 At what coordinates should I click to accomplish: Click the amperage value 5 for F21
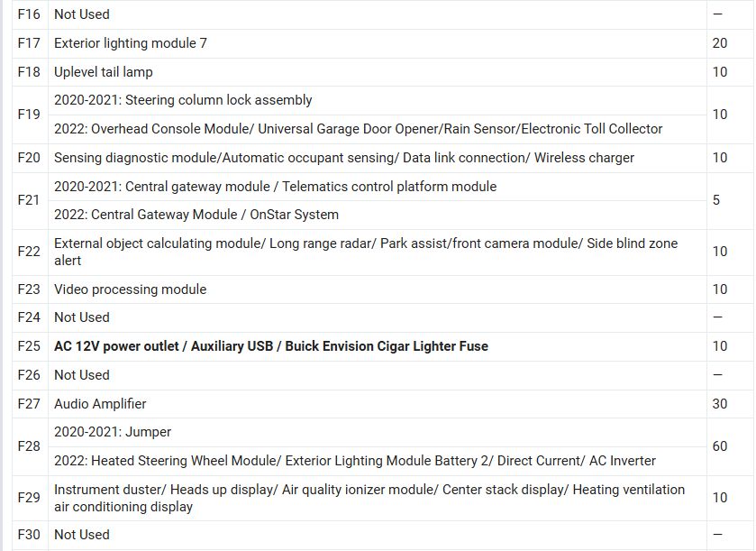(716, 200)
